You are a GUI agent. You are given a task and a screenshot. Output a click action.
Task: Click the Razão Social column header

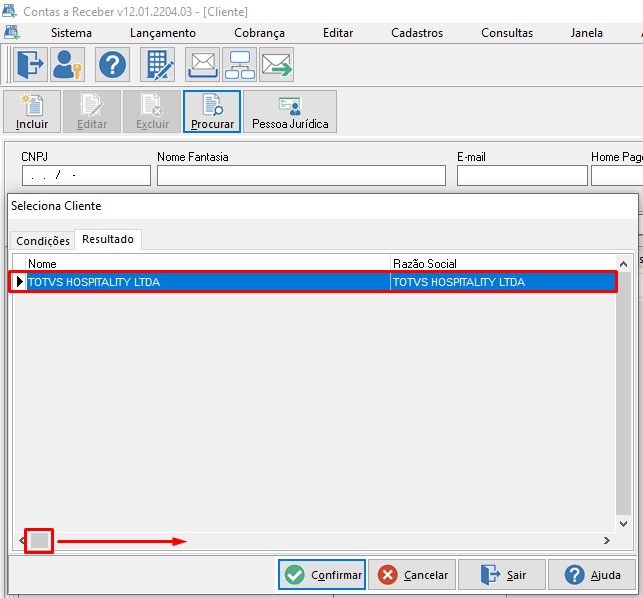coord(503,263)
